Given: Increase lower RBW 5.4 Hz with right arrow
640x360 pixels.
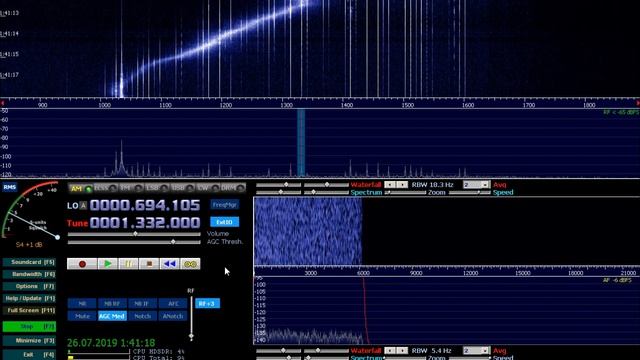Looking at the screenshot, I should [402, 351].
